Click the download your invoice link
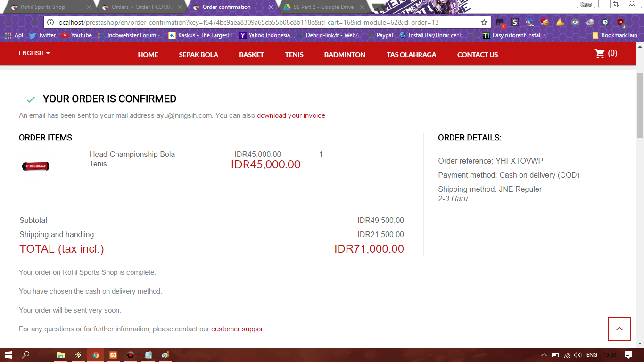Screen dimensions: 644x362 pos(291,115)
